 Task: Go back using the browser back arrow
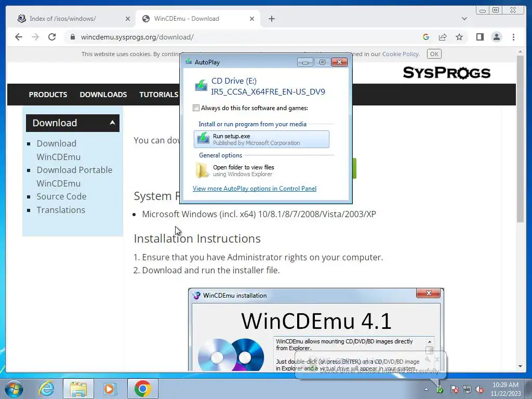[19, 37]
